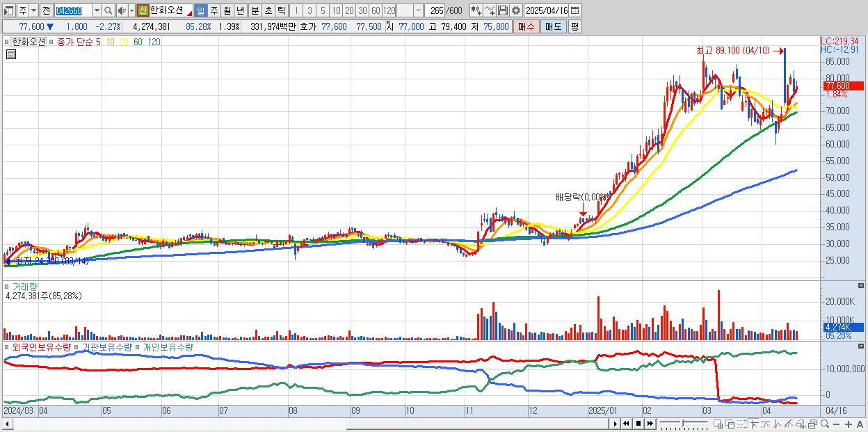The image size is (868, 432).
Task: Click the chart layout icon at top-left
Action: [9, 10]
